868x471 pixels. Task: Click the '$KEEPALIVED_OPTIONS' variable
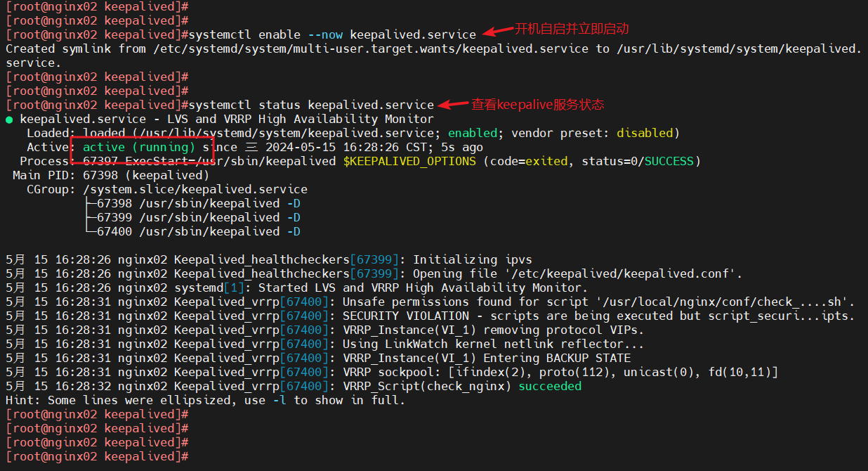point(409,161)
